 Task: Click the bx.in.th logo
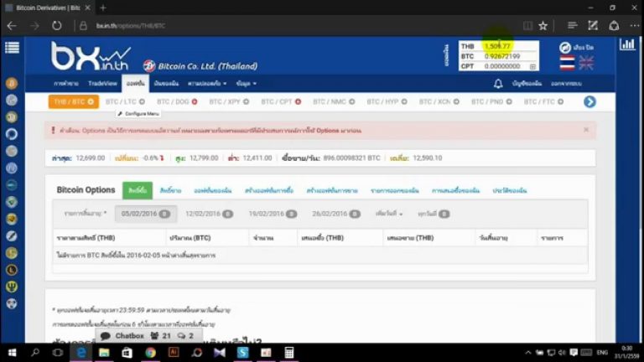coord(91,56)
